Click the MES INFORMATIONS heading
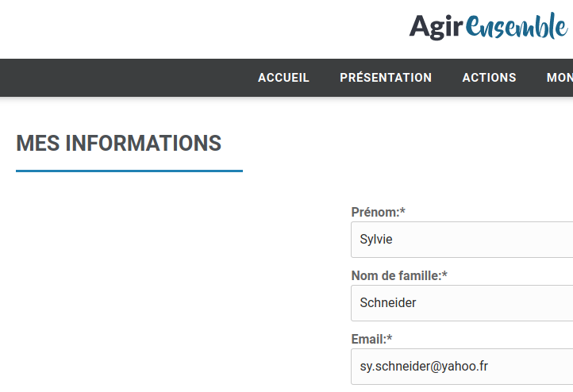This screenshot has width=573, height=392. 118,144
